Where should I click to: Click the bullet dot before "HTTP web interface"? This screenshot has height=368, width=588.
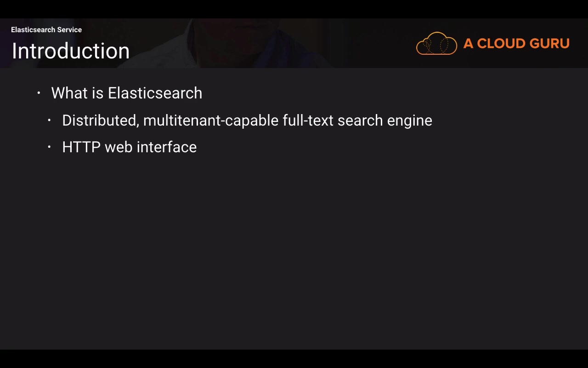click(x=49, y=147)
